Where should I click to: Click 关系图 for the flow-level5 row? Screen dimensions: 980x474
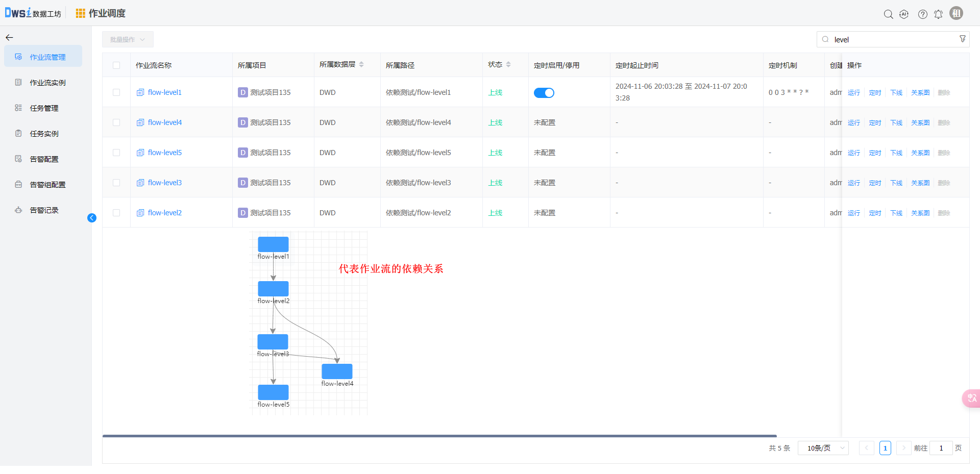click(920, 153)
